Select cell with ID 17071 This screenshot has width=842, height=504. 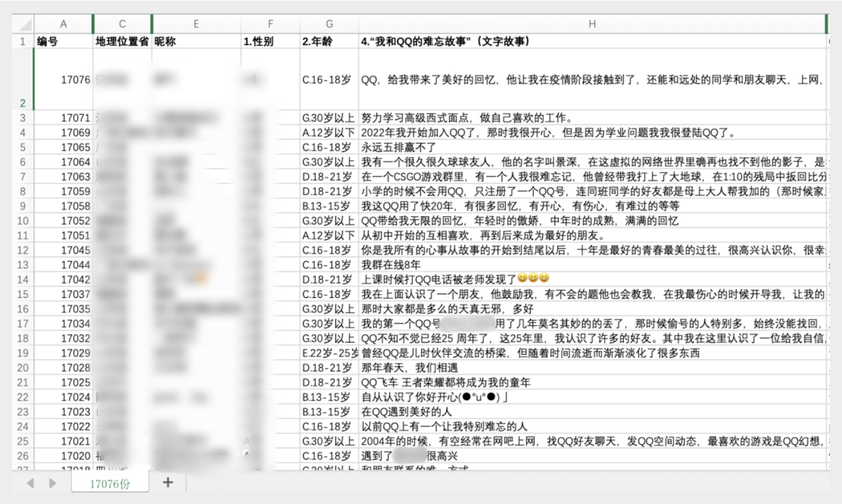click(x=63, y=118)
